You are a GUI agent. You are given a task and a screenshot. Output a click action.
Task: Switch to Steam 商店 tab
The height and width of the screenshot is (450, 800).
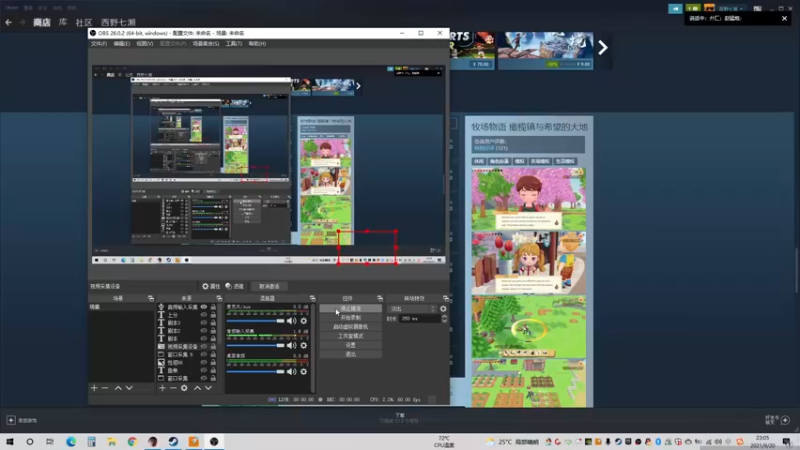click(x=42, y=22)
